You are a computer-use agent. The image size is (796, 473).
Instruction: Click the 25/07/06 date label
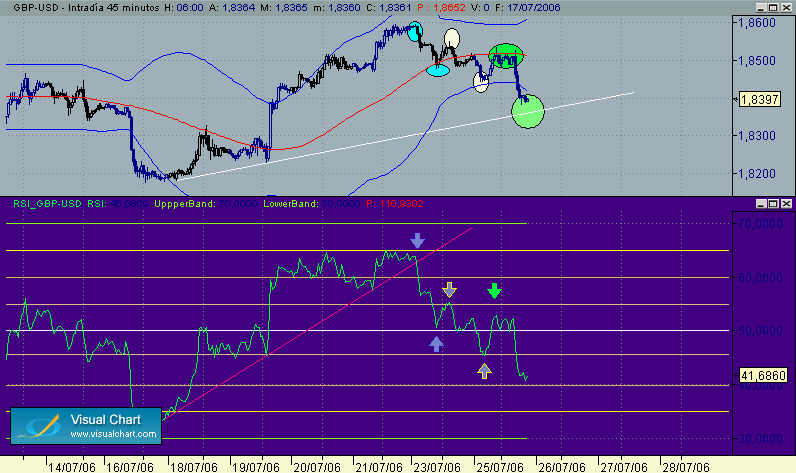[x=500, y=467]
